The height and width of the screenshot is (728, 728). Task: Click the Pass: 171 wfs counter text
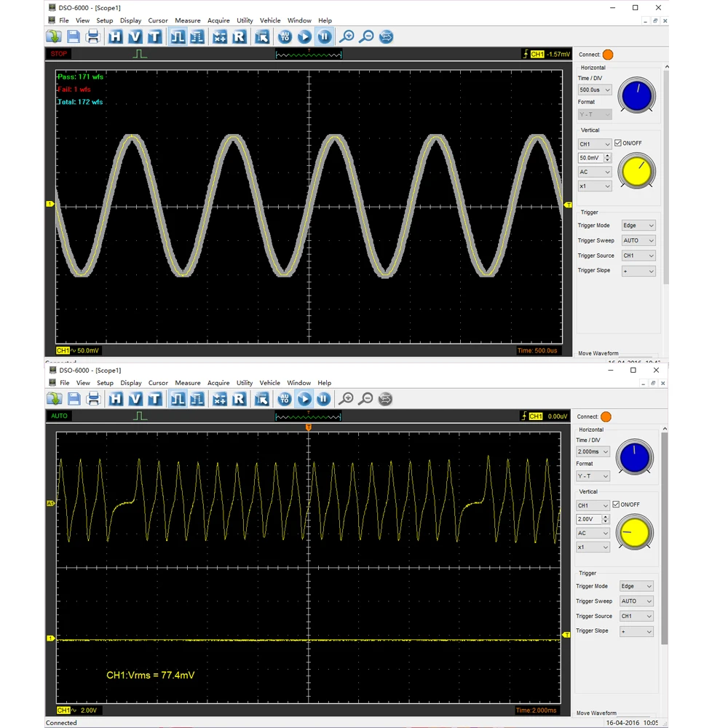click(80, 76)
